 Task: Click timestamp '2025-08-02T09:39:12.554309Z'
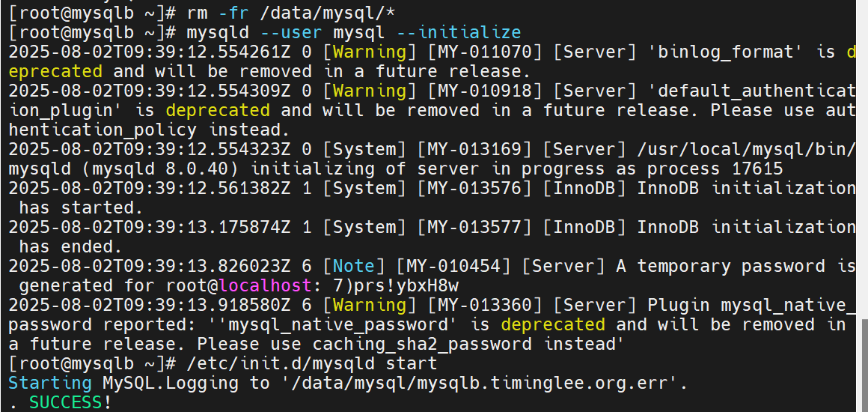coord(149,91)
